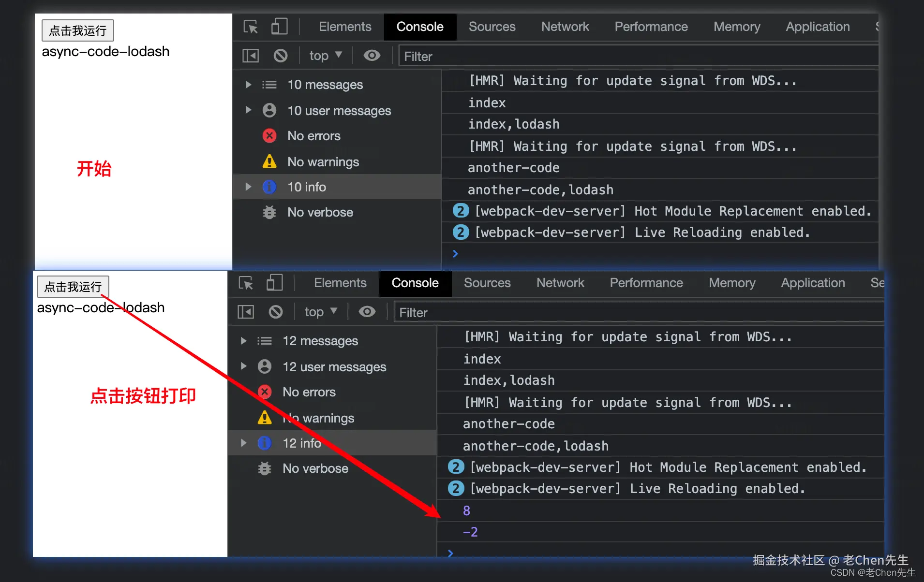The height and width of the screenshot is (582, 924).
Task: Open Network tab in top DevTools
Action: coord(565,27)
